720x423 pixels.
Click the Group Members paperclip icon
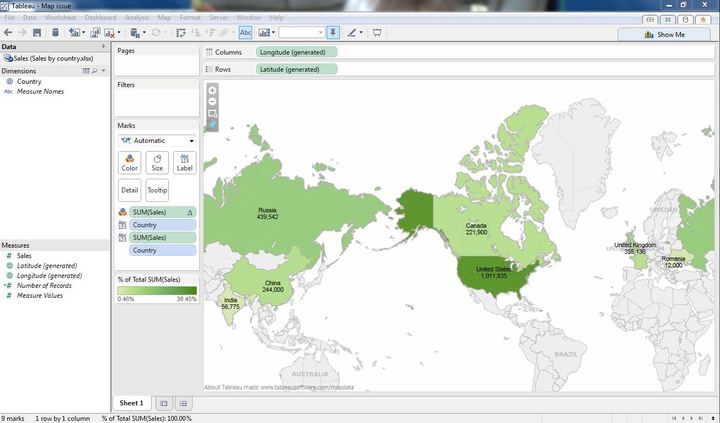pos(224,33)
